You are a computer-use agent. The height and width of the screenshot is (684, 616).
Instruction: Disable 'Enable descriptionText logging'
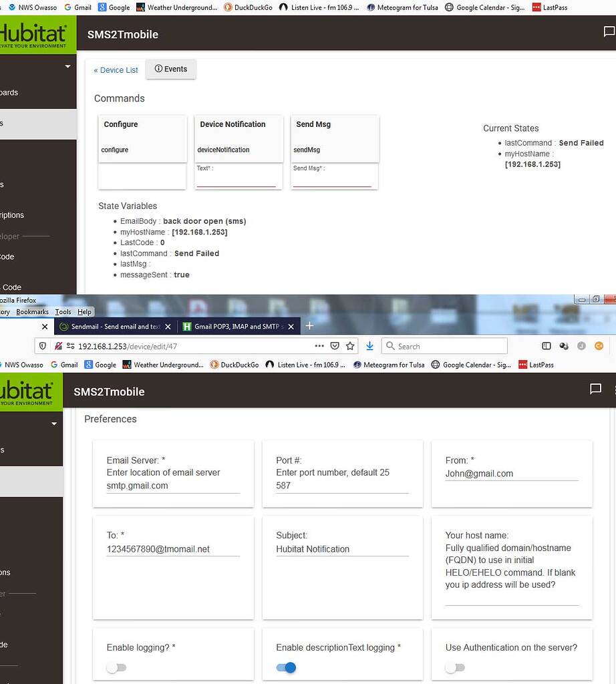pos(287,667)
